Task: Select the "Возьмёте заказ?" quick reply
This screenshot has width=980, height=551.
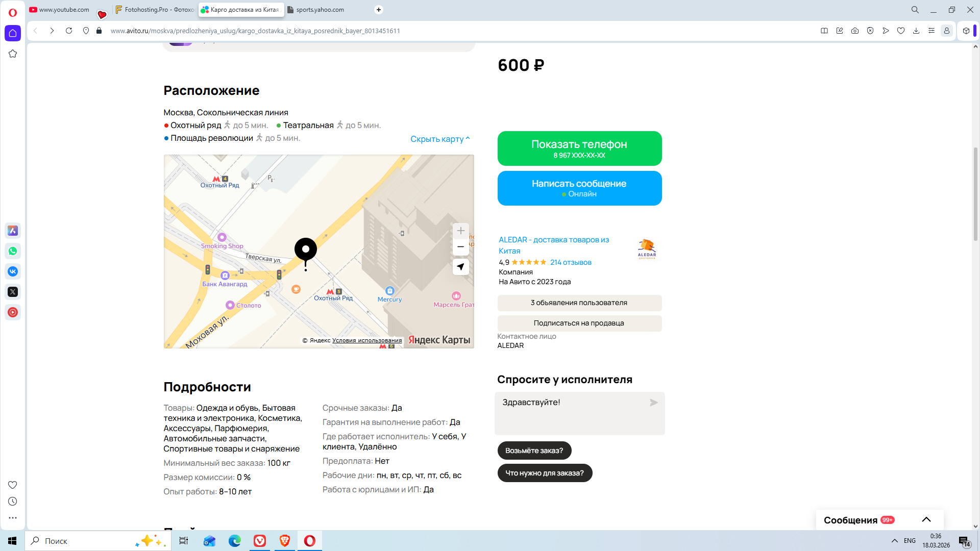Action: click(x=534, y=450)
